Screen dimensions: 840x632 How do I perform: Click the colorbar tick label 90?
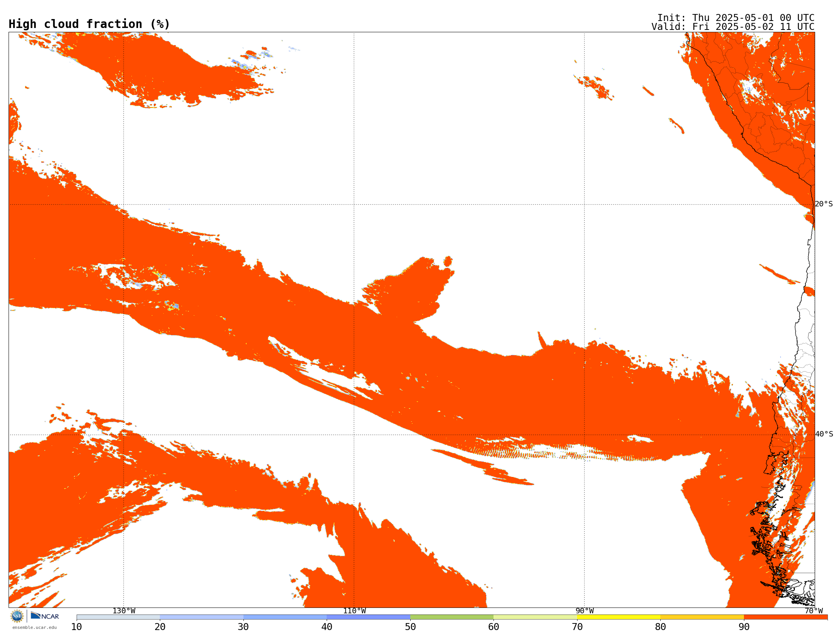(744, 627)
